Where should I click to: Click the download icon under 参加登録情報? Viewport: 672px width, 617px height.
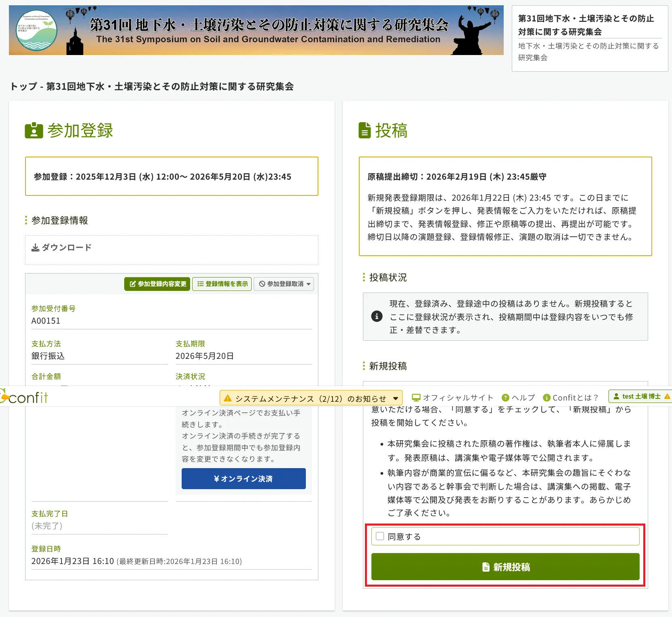click(x=36, y=248)
